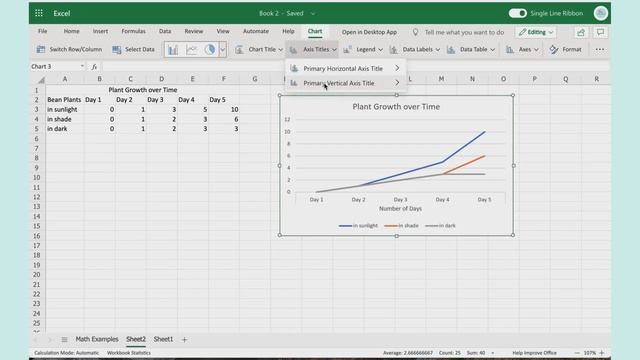Click the chart title Plant Growth over Time
640x360 pixels.
tap(396, 107)
